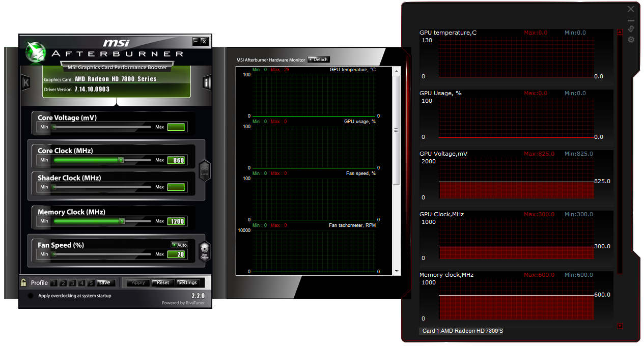
Task: Click the empty Core Voltage value field
Action: point(176,127)
